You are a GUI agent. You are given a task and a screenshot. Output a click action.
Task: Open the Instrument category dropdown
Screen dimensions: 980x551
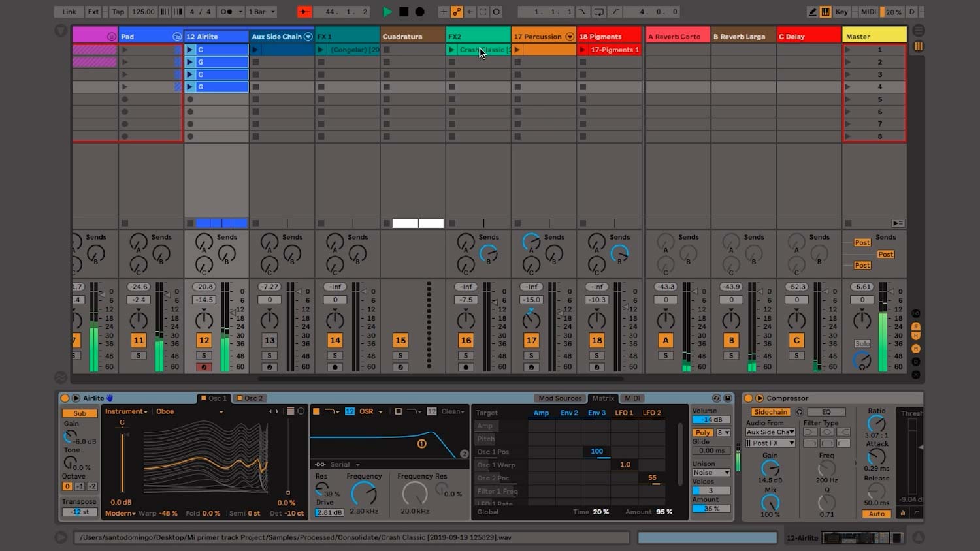127,411
